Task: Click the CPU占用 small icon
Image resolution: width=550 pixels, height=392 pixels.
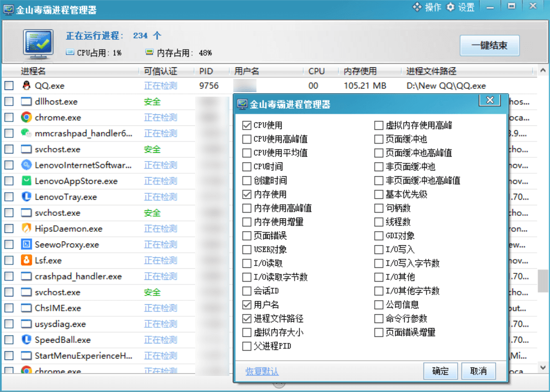Action: (x=70, y=52)
